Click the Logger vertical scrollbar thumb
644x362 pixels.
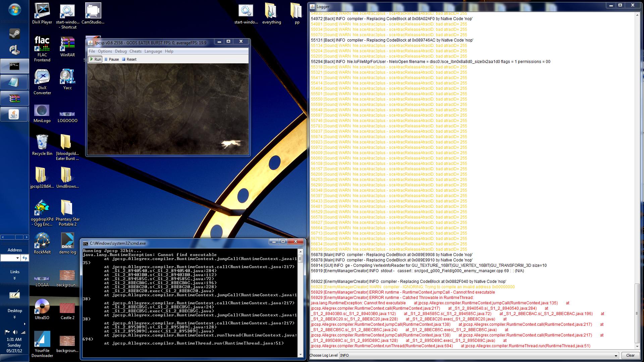(x=637, y=313)
